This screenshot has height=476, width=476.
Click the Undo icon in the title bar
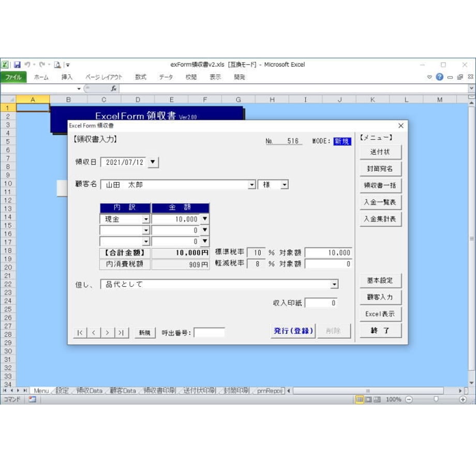tap(27, 65)
